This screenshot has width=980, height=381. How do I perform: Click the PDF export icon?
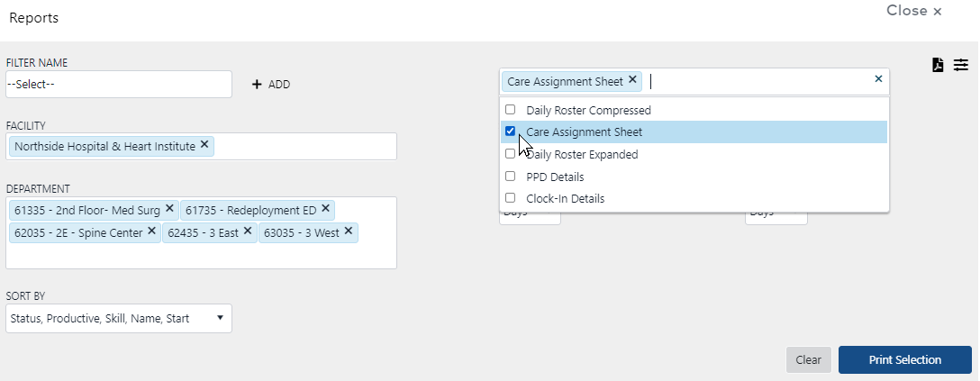[x=938, y=65]
